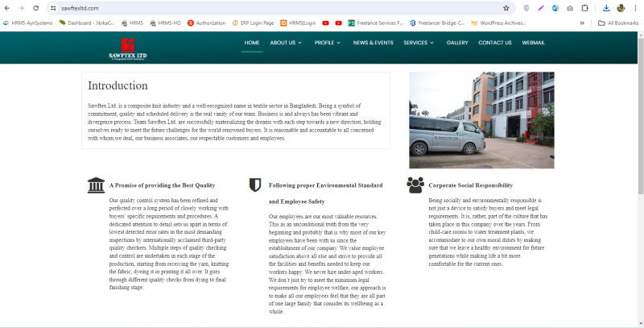
Task: Open the camera screenshot extension
Action: click(570, 8)
